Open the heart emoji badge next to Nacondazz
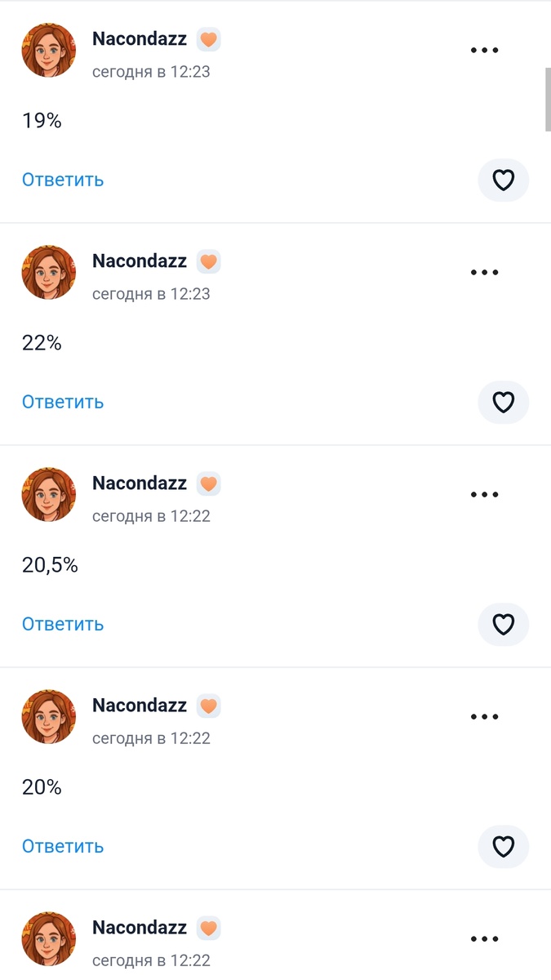The image size is (551, 980). (208, 38)
